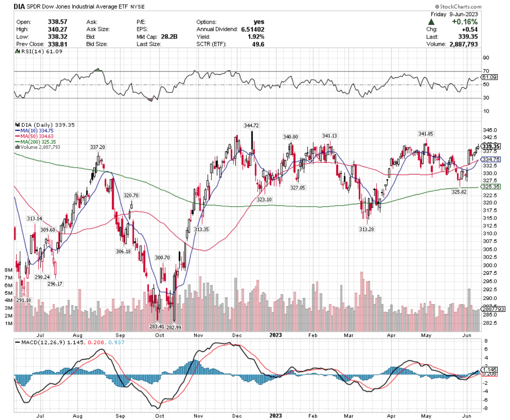The height and width of the screenshot is (420, 510).
Task: Click the green up-triangle change indicator
Action: (431, 22)
